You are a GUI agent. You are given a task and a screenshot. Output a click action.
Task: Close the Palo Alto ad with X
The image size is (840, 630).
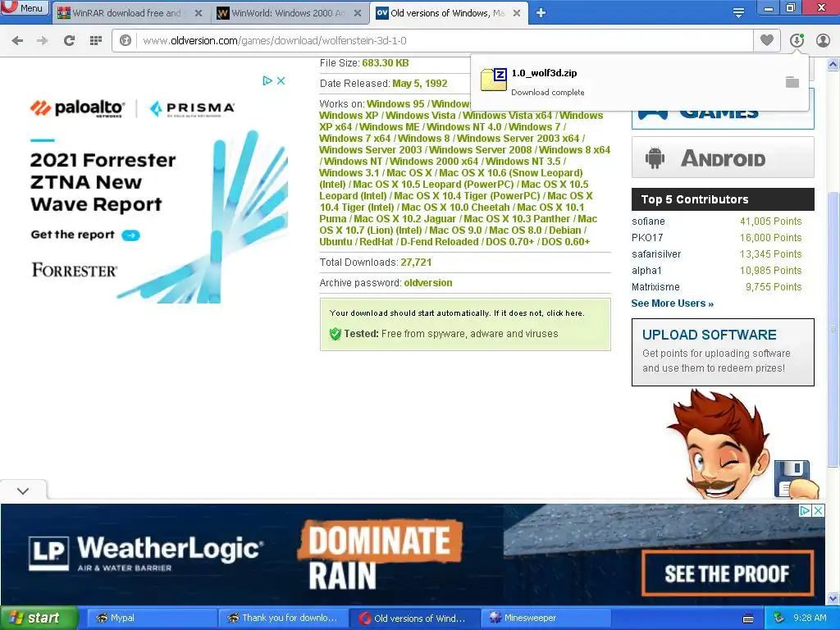[x=281, y=81]
